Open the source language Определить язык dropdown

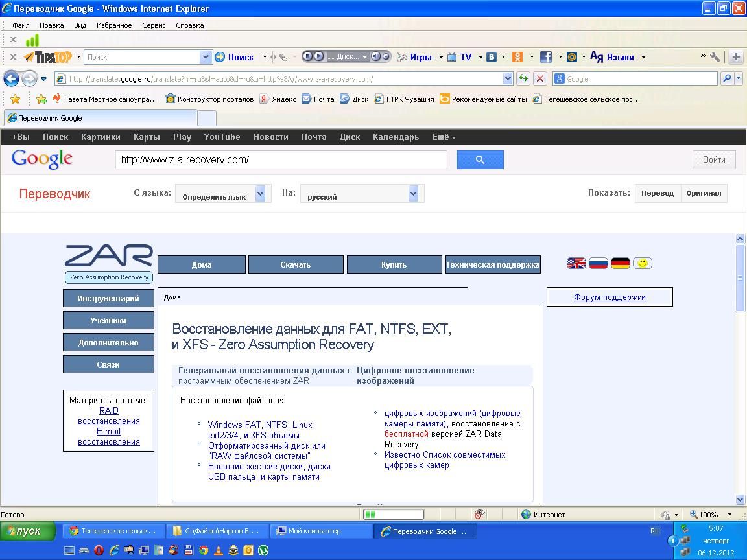(224, 194)
